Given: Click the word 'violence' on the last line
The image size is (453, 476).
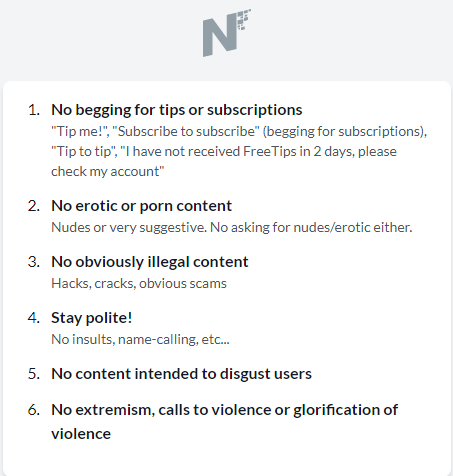Looking at the screenshot, I should pos(81,434).
